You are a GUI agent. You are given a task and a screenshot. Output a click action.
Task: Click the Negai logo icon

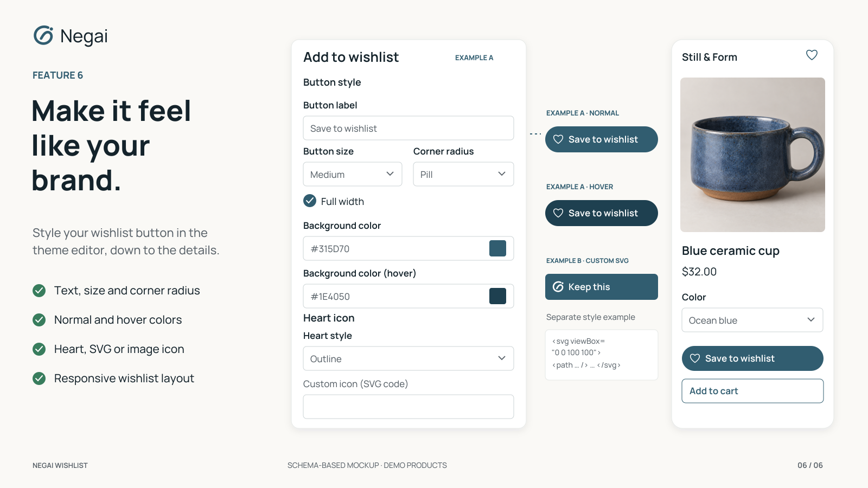[x=43, y=36]
